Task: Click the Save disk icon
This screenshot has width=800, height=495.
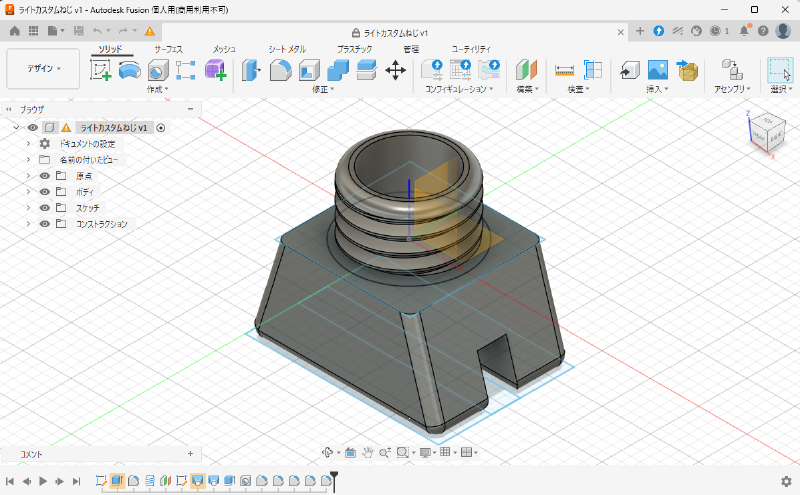Action: [79, 31]
